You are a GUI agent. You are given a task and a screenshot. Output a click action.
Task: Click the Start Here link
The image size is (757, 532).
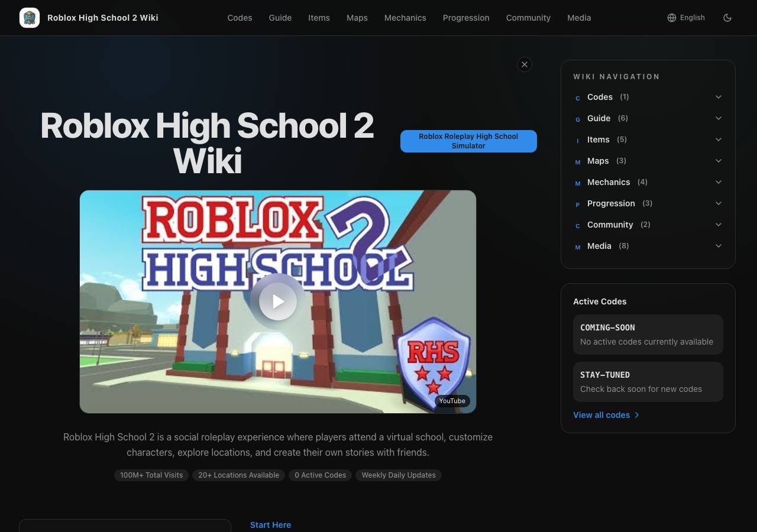[270, 525]
